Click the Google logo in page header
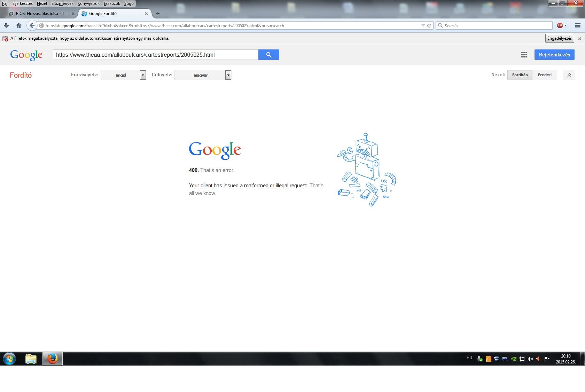This screenshot has height=392, width=585. (x=26, y=55)
